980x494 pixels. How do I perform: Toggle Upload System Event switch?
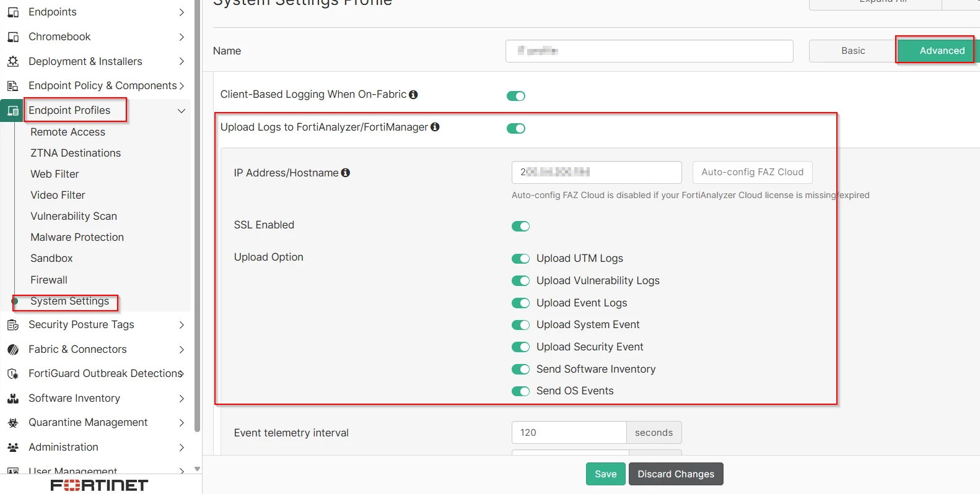(x=521, y=325)
